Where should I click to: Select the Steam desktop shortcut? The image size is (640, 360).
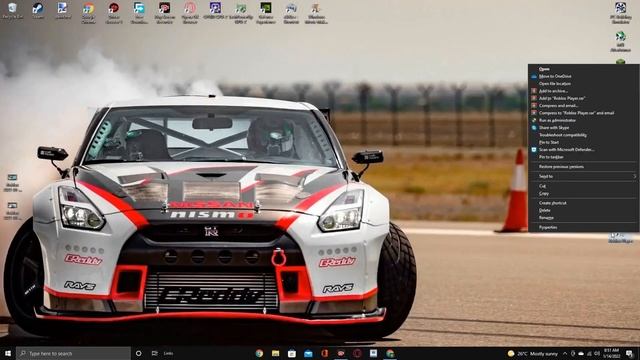(38, 11)
